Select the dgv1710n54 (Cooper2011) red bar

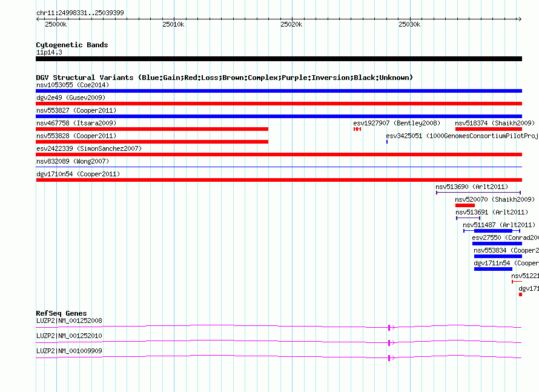coord(279,180)
